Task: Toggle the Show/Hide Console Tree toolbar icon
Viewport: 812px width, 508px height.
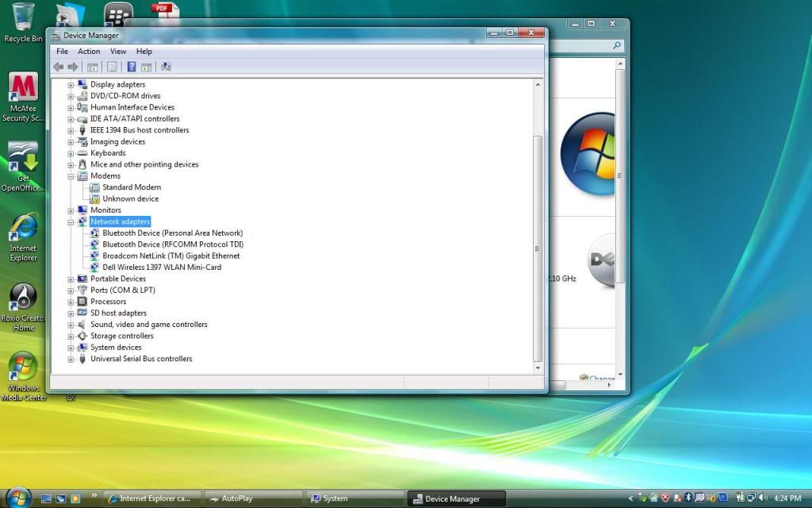Action: [93, 67]
